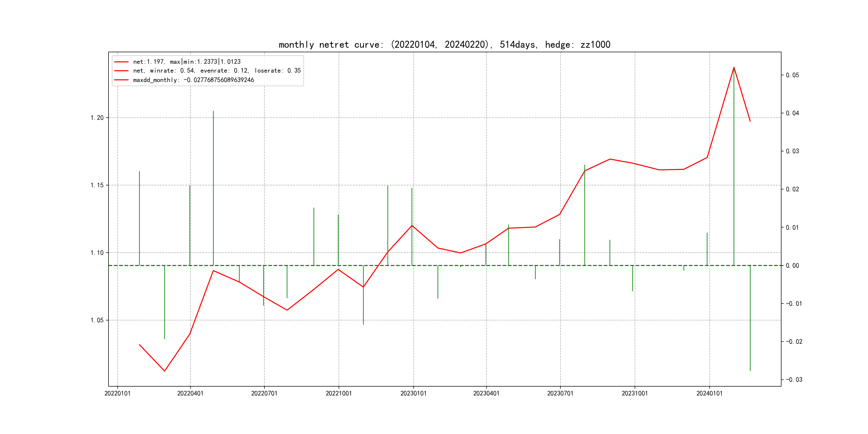Click the 1.20 left axis label
The width and height of the screenshot is (868, 434).
click(97, 118)
